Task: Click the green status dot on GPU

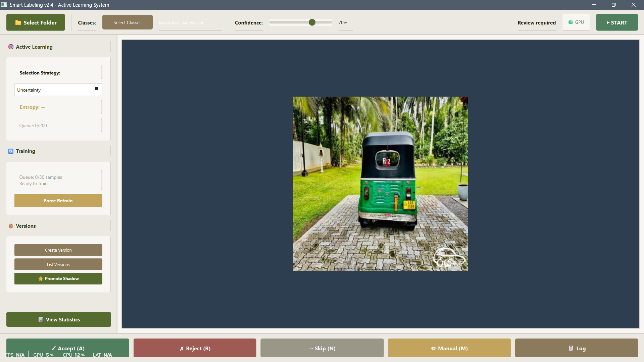Action: click(571, 22)
